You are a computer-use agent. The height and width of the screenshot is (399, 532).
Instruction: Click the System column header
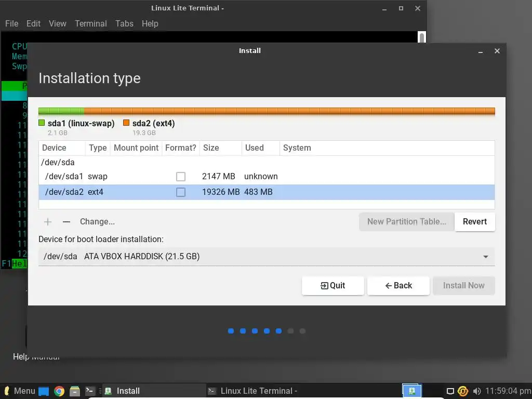[387, 148]
